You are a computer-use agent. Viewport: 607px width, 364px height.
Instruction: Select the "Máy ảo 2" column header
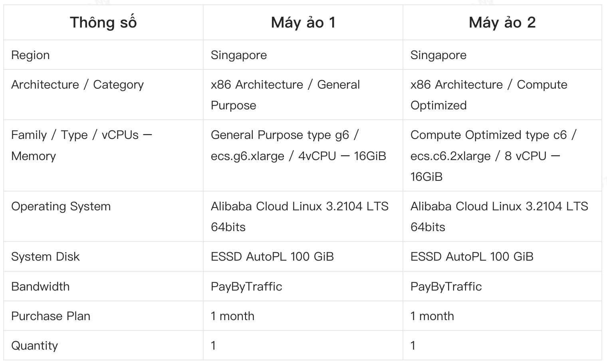tap(502, 23)
